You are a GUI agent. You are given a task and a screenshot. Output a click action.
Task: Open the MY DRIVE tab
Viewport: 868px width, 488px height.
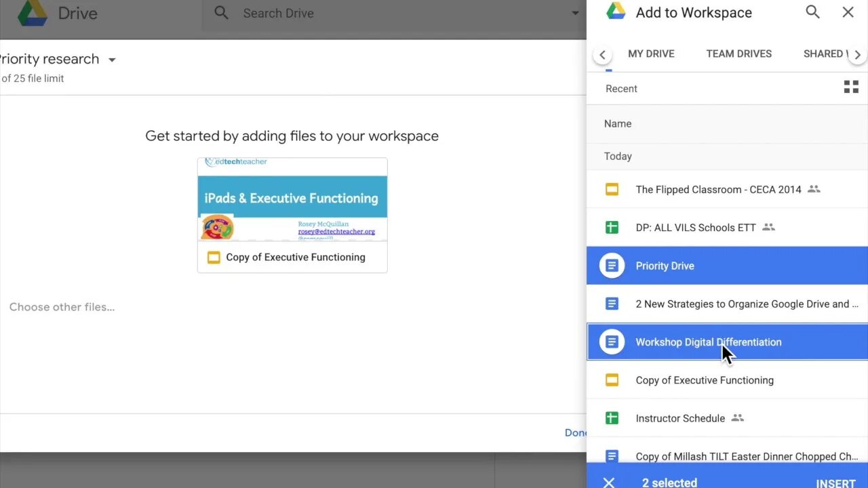651,54
